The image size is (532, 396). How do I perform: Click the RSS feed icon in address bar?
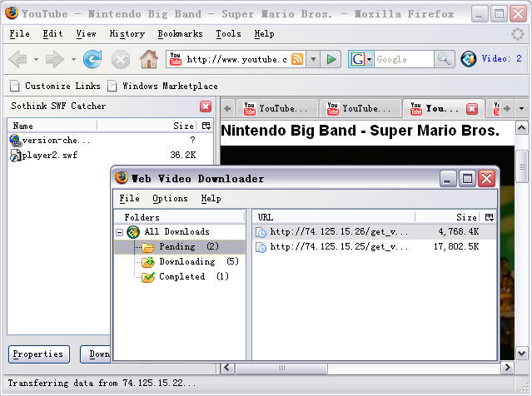pos(297,59)
